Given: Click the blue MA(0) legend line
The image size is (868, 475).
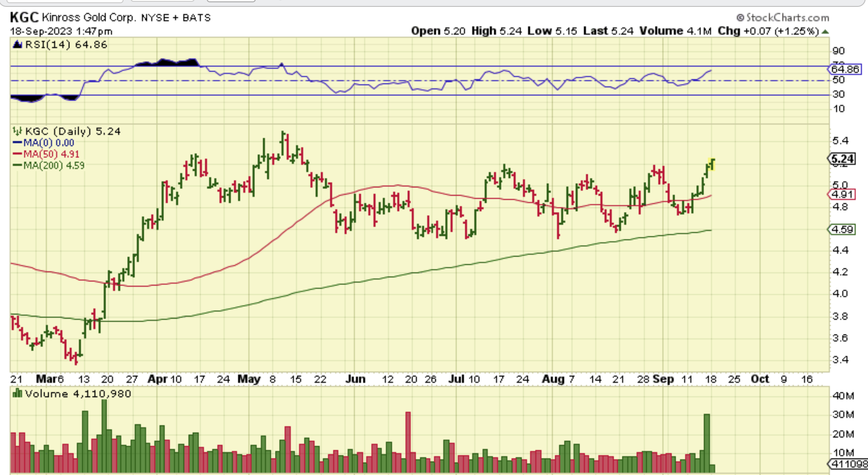Looking at the screenshot, I should coord(17,143).
